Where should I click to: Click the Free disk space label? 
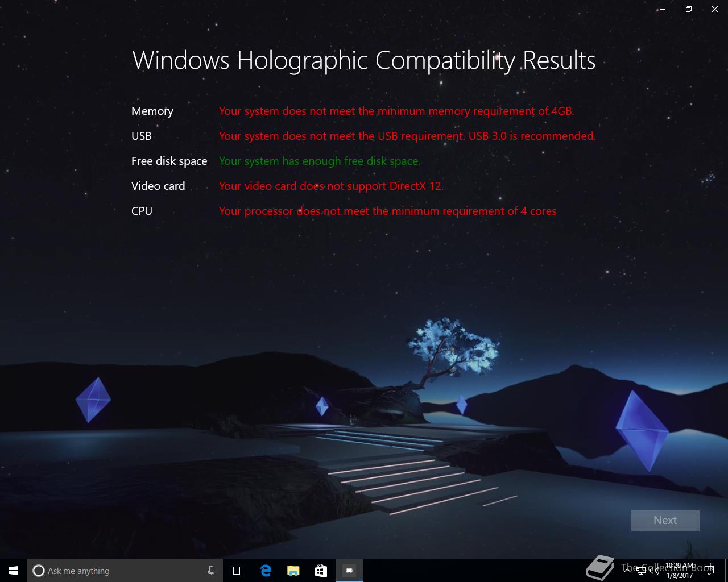[169, 161]
